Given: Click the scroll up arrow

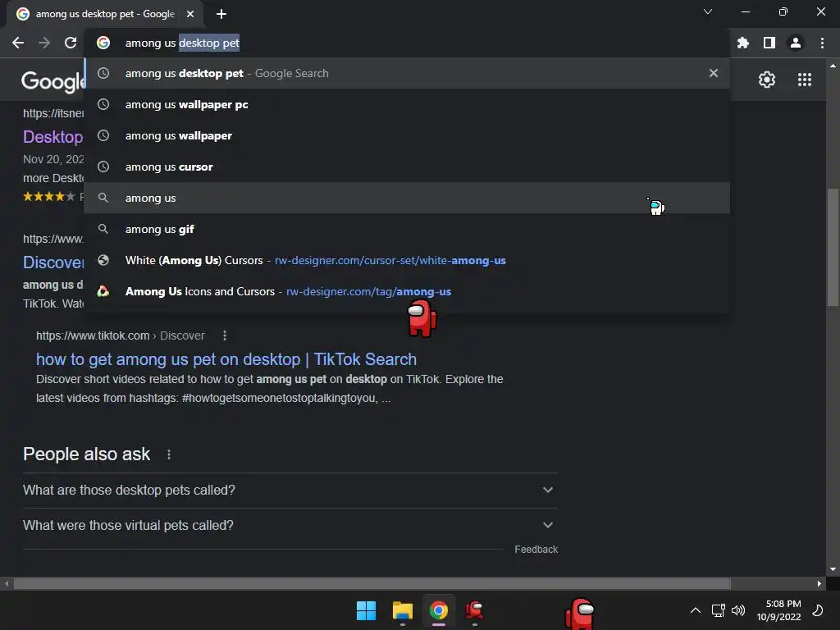Looking at the screenshot, I should 833,66.
